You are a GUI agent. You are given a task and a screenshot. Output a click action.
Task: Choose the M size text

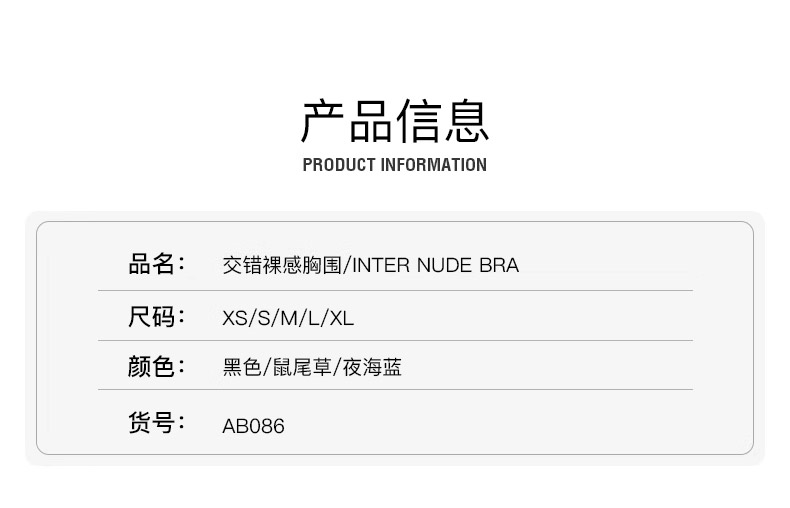pos(290,319)
